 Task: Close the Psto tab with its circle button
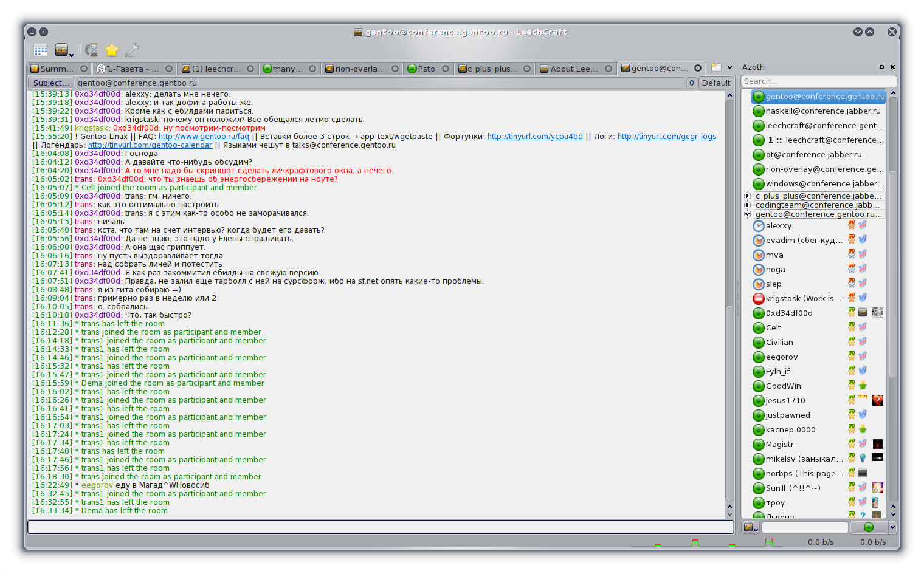coord(446,69)
